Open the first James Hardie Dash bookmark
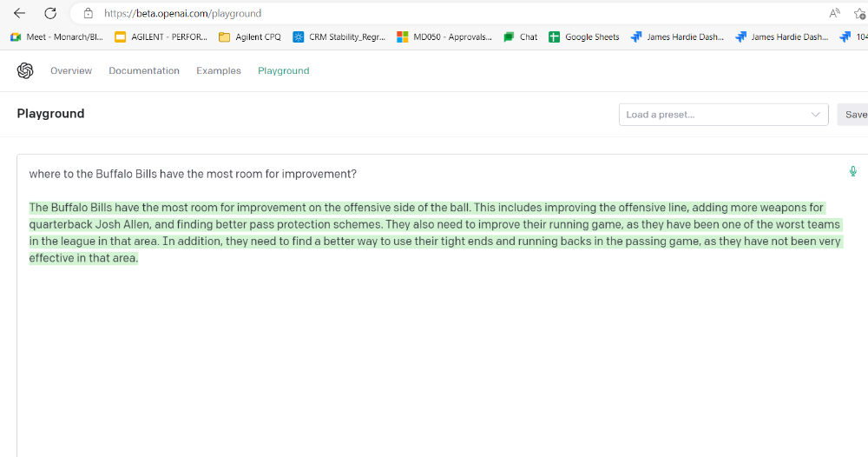868x457 pixels. point(678,37)
